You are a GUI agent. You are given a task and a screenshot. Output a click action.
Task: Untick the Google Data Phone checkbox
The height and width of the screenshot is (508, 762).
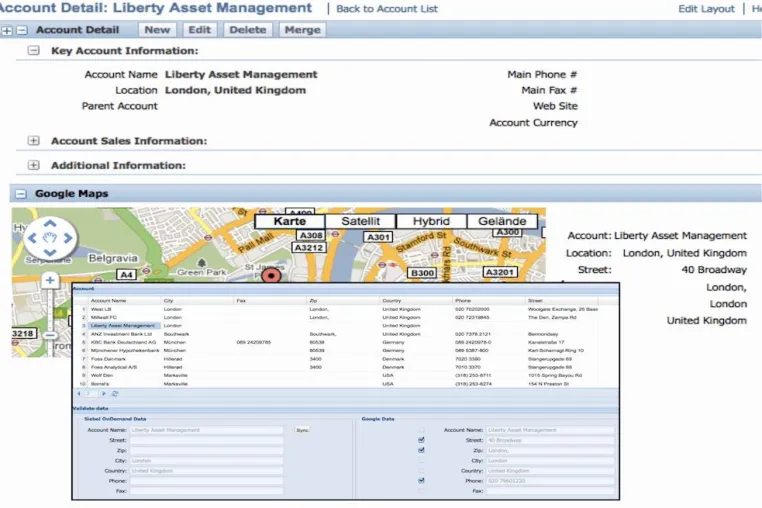(x=421, y=480)
